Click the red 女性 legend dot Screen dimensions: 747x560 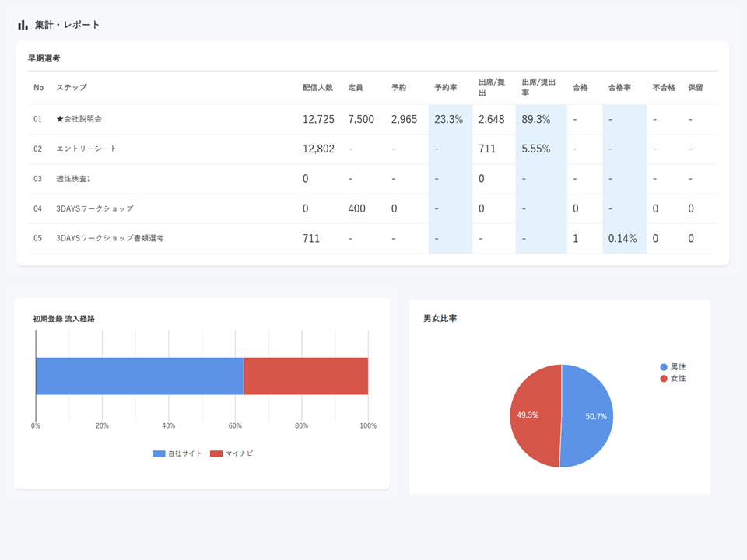point(663,378)
